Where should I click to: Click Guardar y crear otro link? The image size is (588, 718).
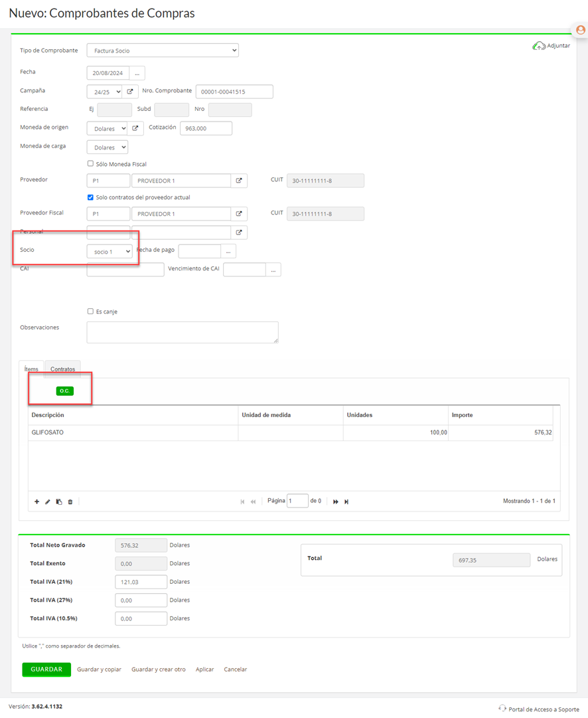159,670
